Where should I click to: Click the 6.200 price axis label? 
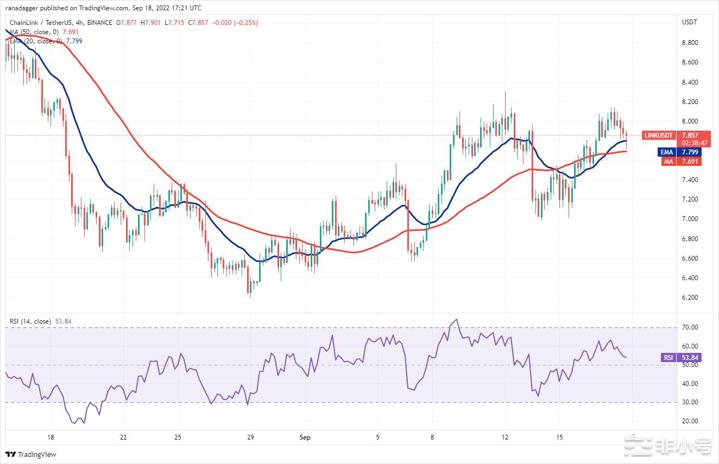pos(689,298)
